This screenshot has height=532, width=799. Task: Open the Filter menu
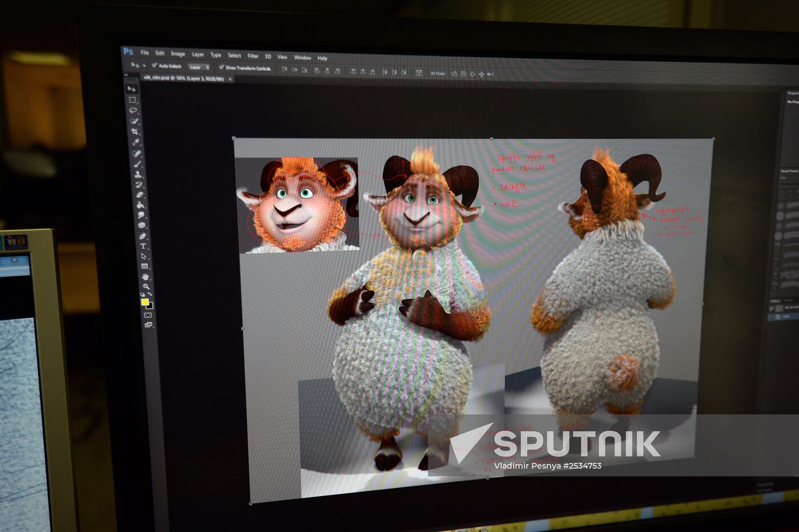click(253, 56)
